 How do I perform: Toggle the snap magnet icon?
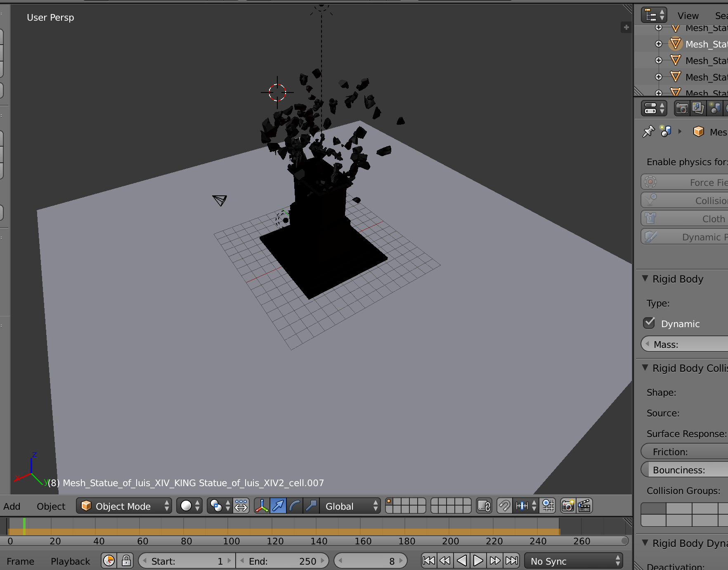(x=504, y=506)
